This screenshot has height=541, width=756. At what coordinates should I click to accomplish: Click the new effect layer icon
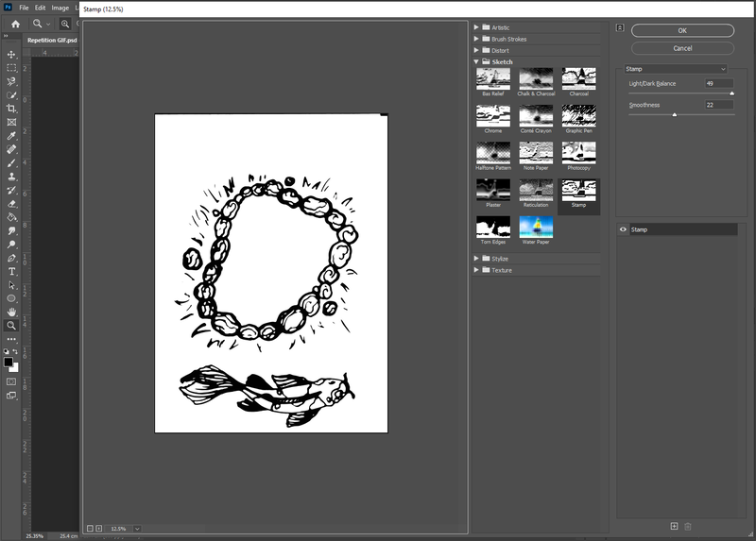coord(674,526)
